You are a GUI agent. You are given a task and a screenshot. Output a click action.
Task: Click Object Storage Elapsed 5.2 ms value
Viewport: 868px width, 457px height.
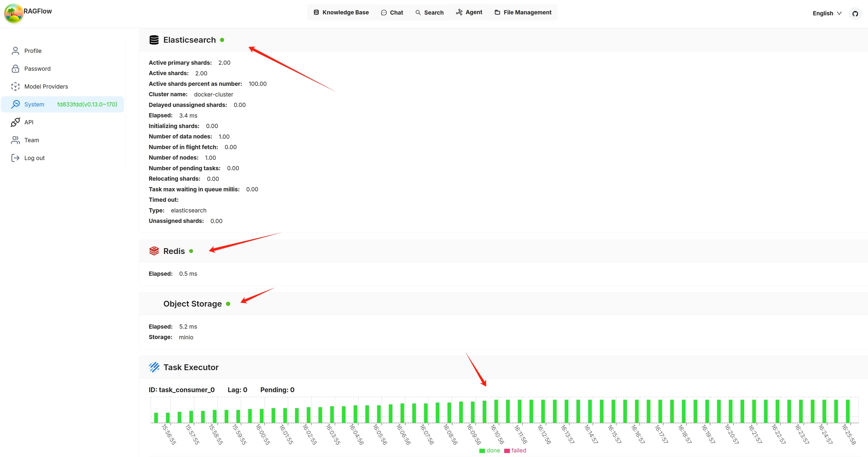tap(188, 326)
